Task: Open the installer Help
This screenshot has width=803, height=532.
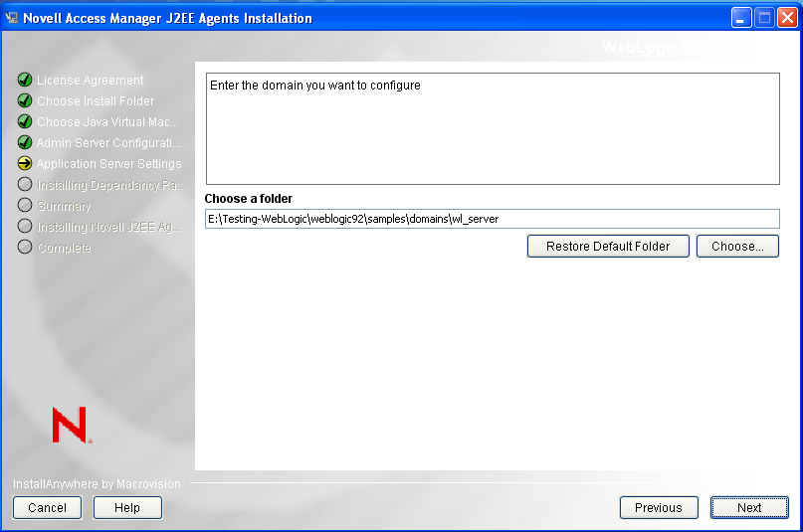Action: pyautogui.click(x=127, y=507)
